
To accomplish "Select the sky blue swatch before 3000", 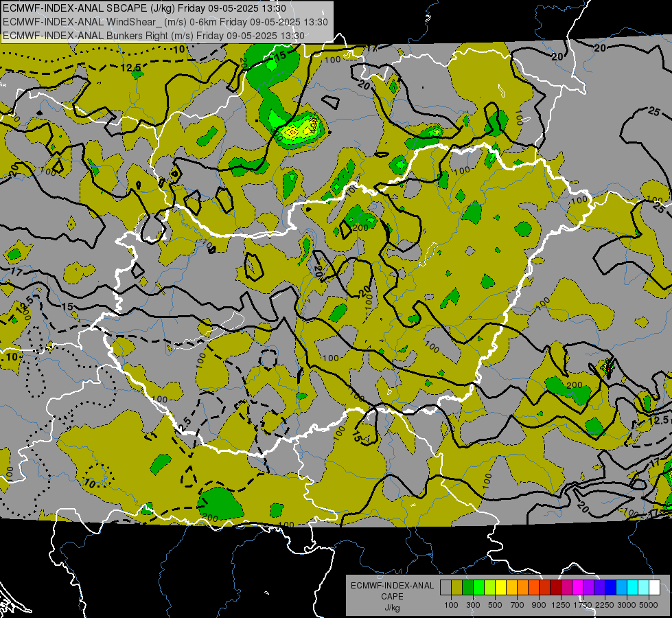I will coord(621,588).
